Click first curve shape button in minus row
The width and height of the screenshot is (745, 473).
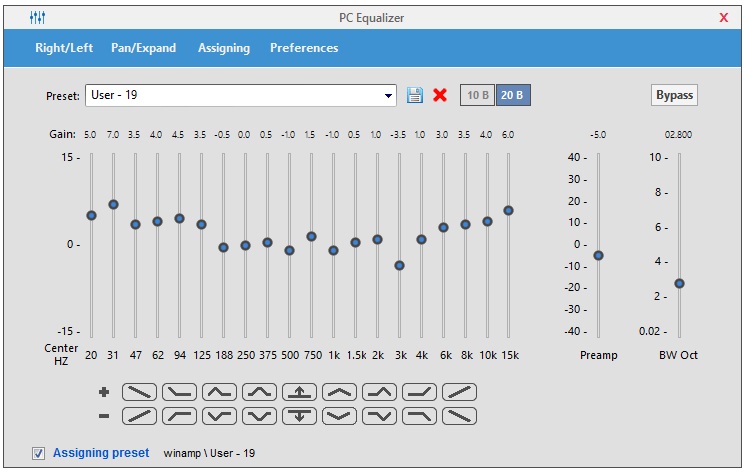pyautogui.click(x=140, y=415)
